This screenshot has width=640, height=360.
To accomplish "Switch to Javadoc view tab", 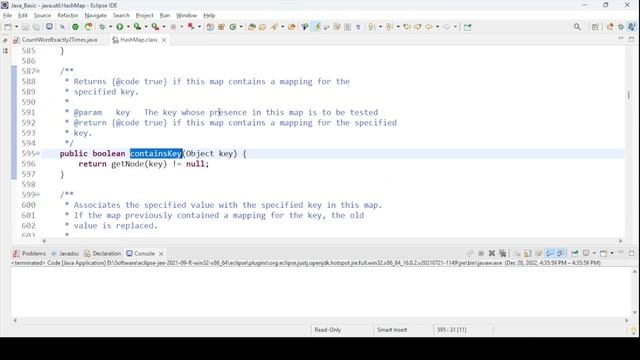I will [65, 253].
